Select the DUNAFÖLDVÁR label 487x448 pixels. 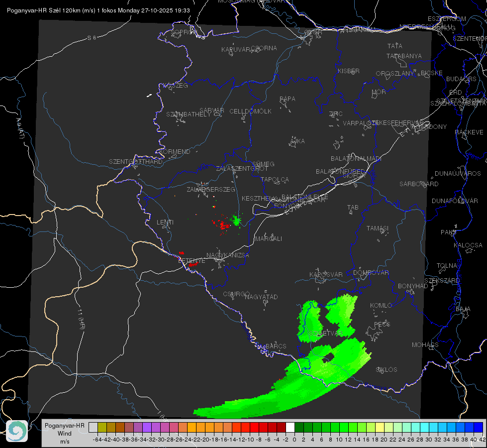point(455,201)
